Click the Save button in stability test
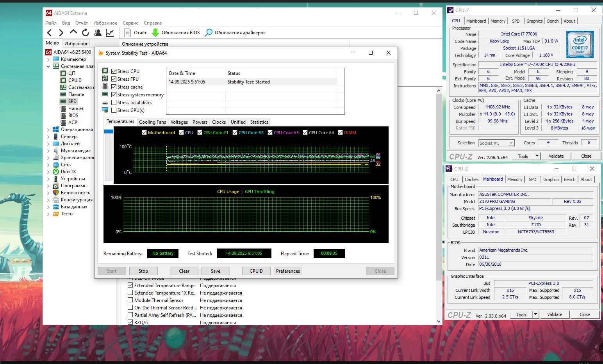 (x=216, y=271)
